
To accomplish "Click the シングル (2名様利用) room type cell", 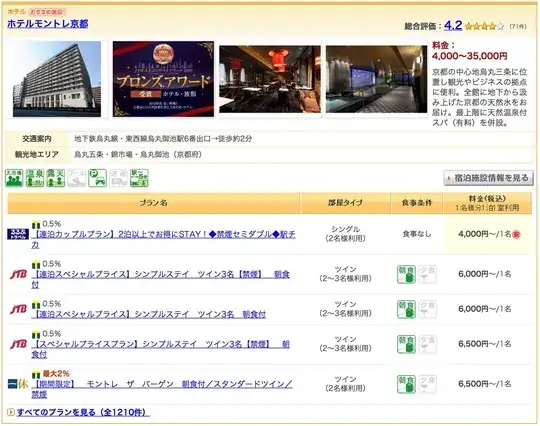I will 345,234.
